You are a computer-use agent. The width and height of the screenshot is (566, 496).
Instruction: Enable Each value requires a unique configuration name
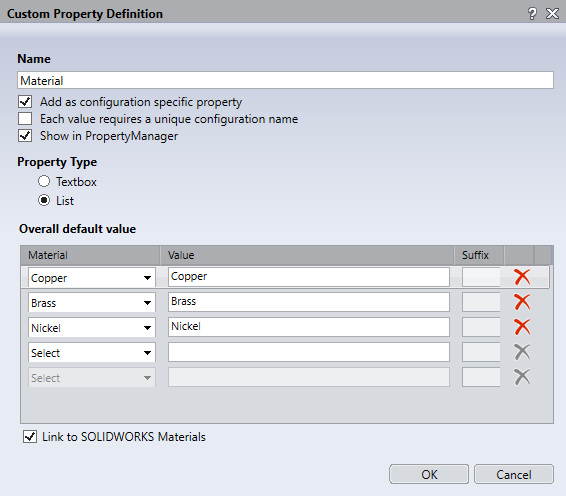25,118
